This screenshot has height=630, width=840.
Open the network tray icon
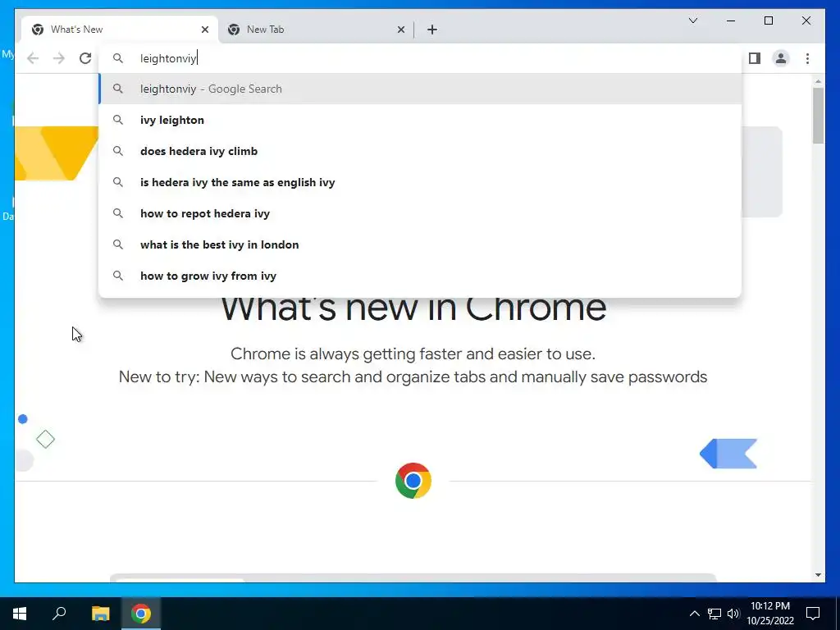[714, 614]
